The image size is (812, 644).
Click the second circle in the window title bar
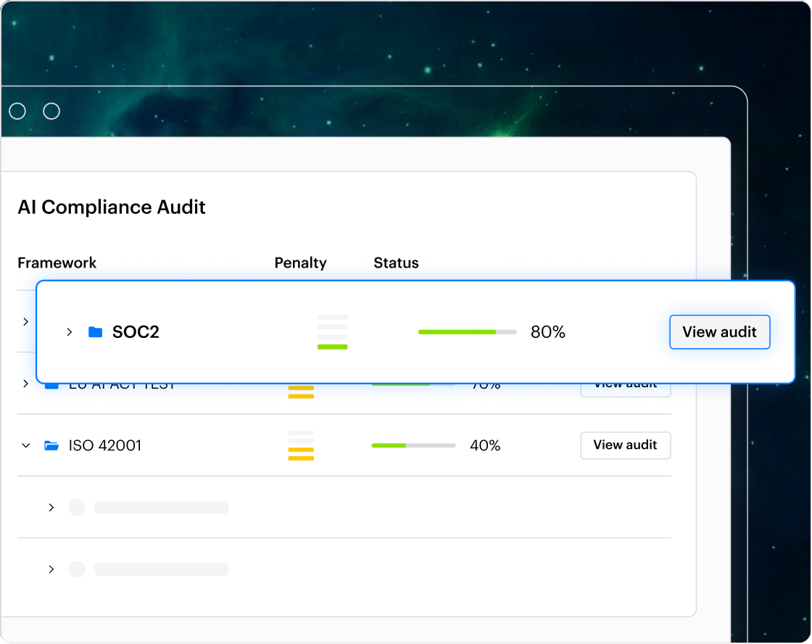(x=51, y=111)
